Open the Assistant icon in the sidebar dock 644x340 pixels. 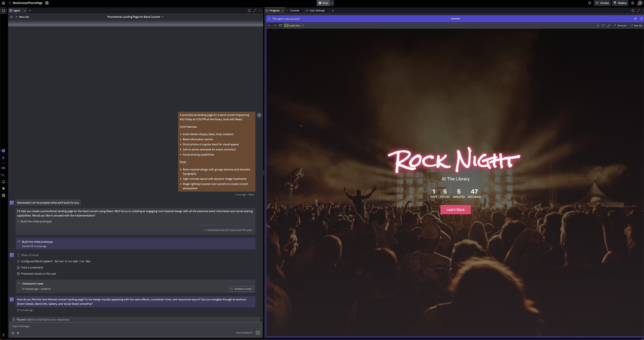3,158
